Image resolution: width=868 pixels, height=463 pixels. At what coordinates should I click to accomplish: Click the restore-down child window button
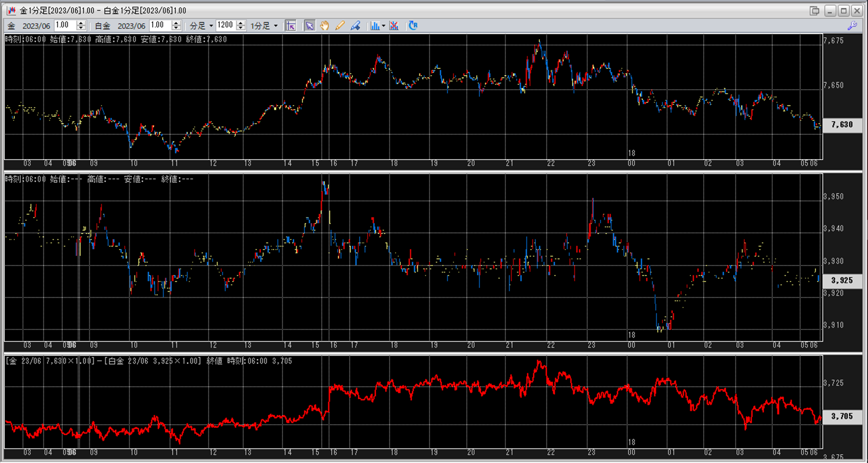click(814, 11)
